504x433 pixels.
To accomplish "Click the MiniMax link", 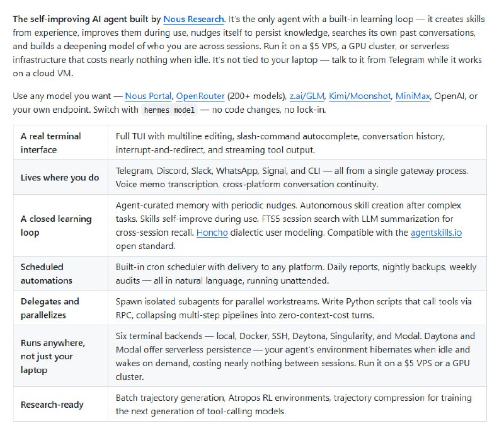I will tap(413, 96).
